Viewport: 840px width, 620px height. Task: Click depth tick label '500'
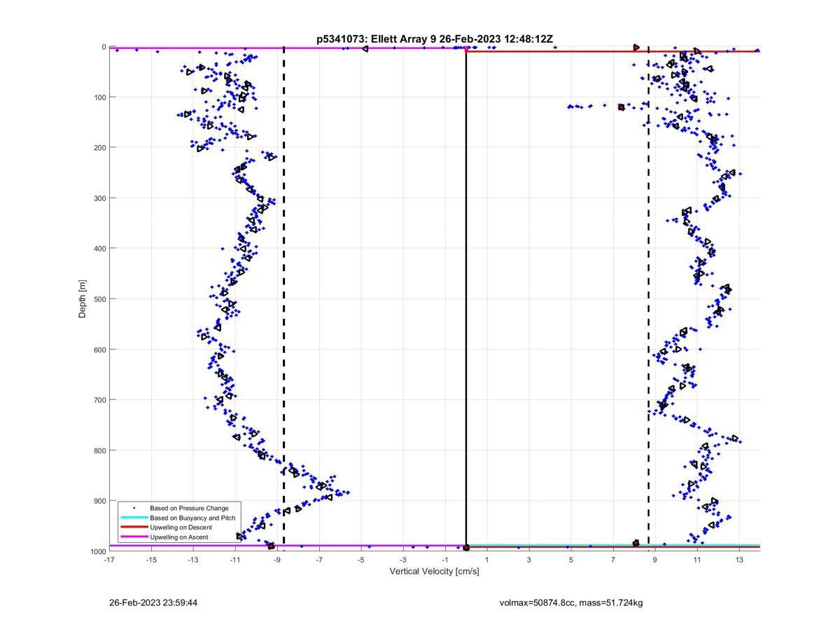(x=99, y=299)
